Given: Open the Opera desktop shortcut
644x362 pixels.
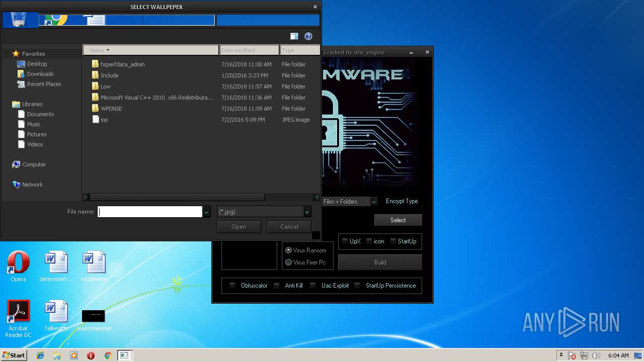Looking at the screenshot, I should [18, 266].
